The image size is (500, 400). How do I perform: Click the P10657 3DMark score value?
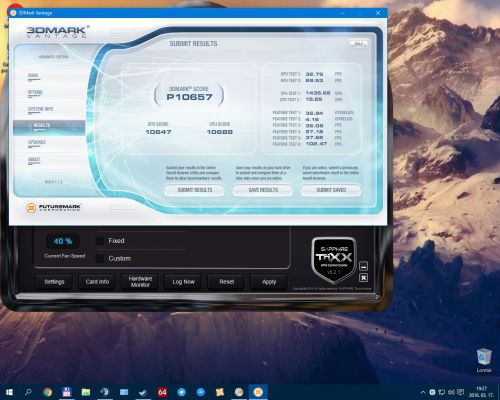(x=189, y=97)
